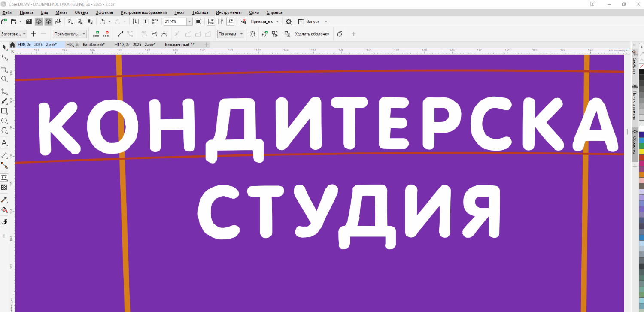Screen dimensions: 644x312
Task: Click the zoom level input field
Action: [x=175, y=21]
